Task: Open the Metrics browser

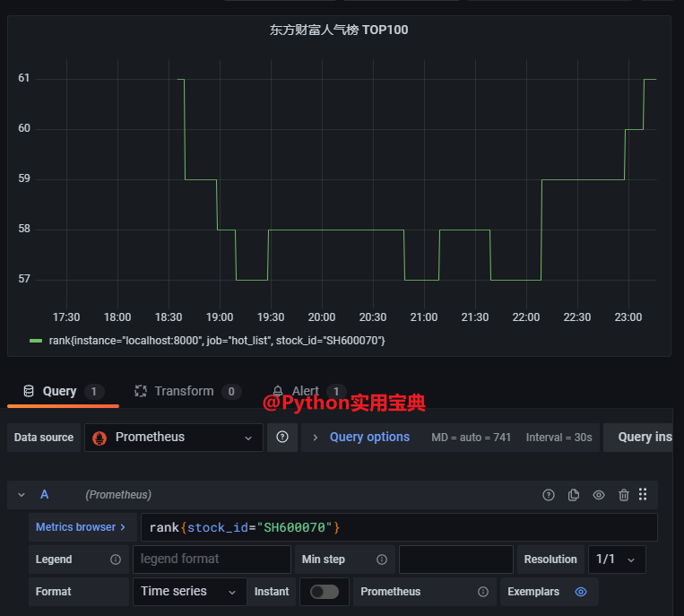Action: (82, 527)
